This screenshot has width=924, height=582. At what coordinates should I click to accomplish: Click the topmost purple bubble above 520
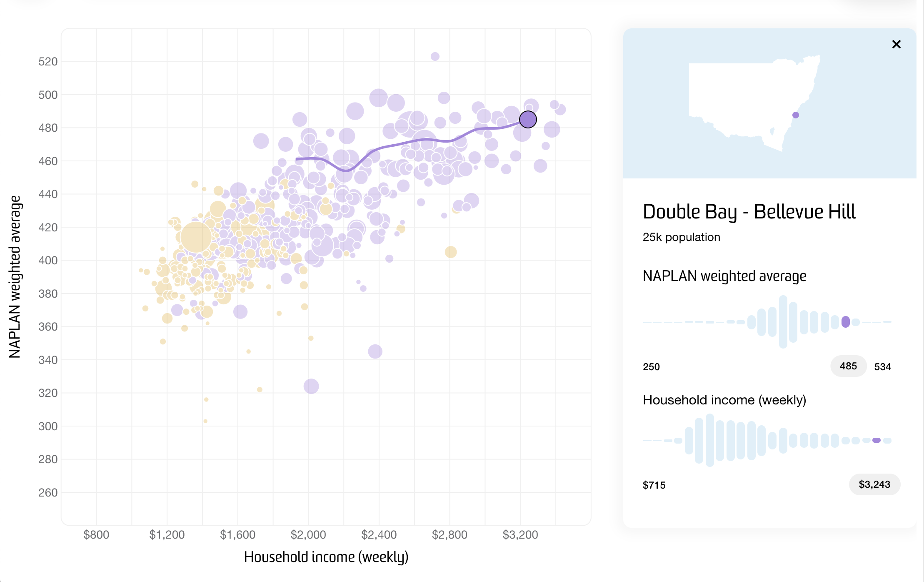click(x=435, y=56)
